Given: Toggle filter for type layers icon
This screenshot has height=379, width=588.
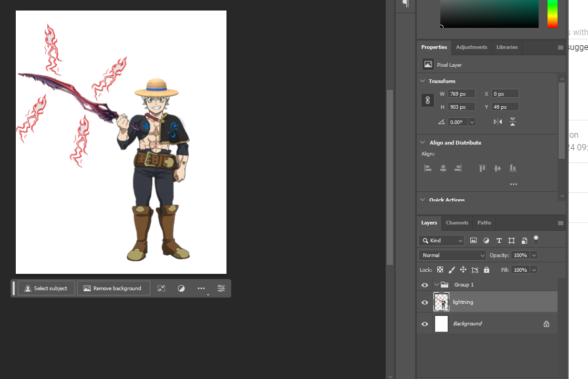Looking at the screenshot, I should point(499,241).
